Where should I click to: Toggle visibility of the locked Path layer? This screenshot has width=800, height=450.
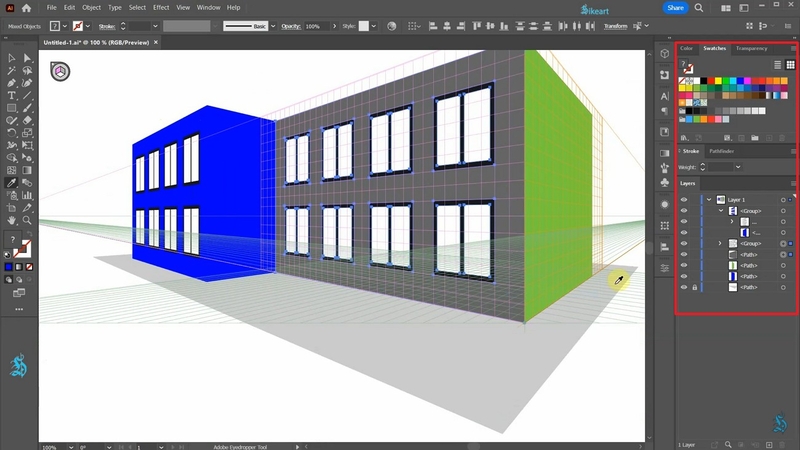click(x=684, y=287)
